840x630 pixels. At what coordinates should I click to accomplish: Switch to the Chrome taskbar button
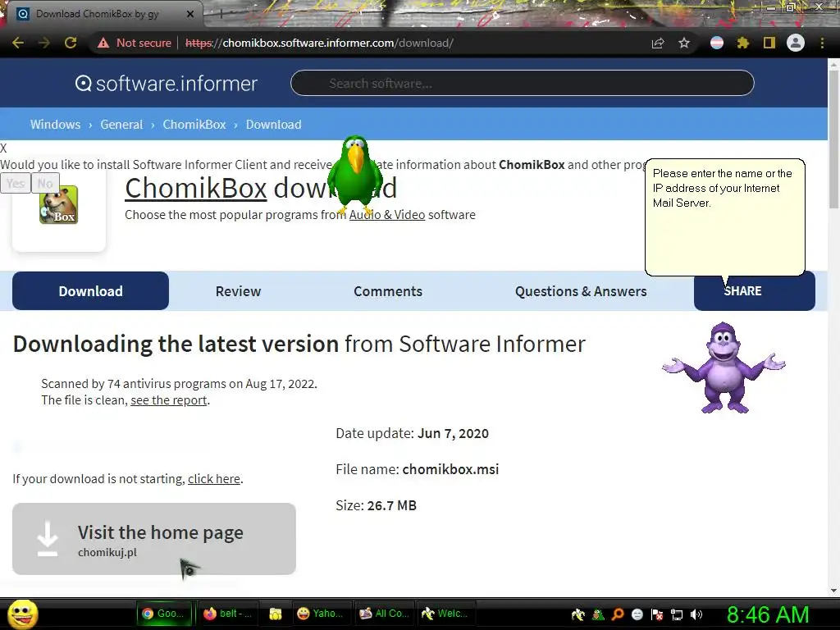tap(165, 614)
